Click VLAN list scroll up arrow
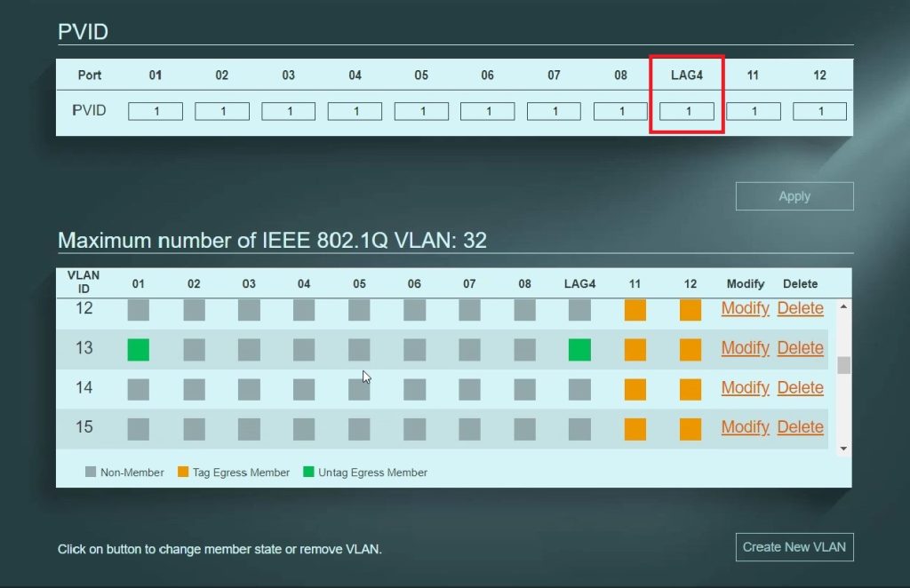The width and height of the screenshot is (910, 588). (x=844, y=306)
